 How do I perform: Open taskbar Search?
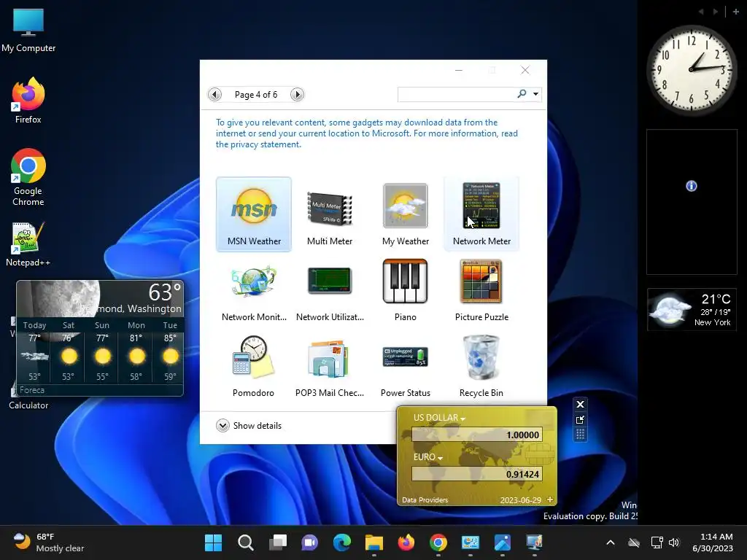[245, 542]
